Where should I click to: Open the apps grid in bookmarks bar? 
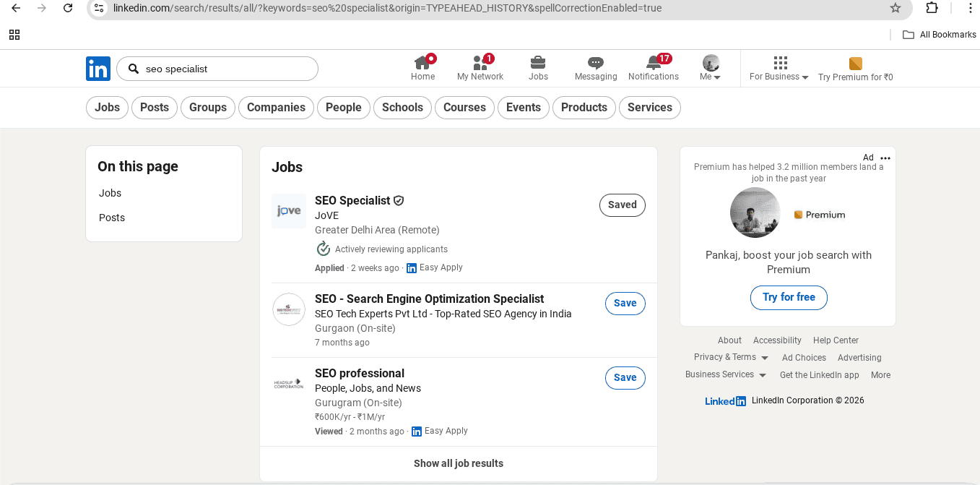tap(14, 35)
